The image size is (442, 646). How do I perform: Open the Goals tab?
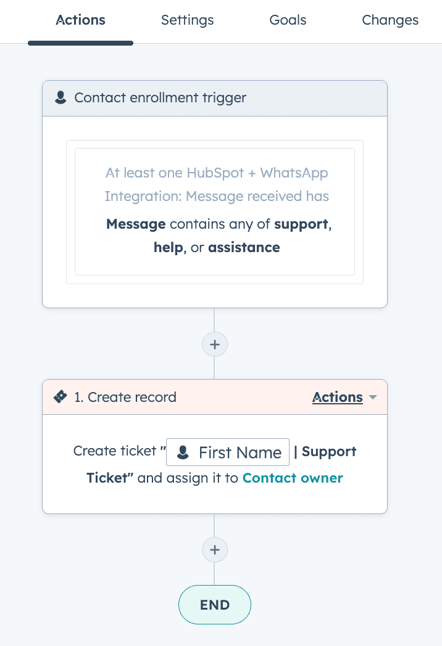[288, 20]
